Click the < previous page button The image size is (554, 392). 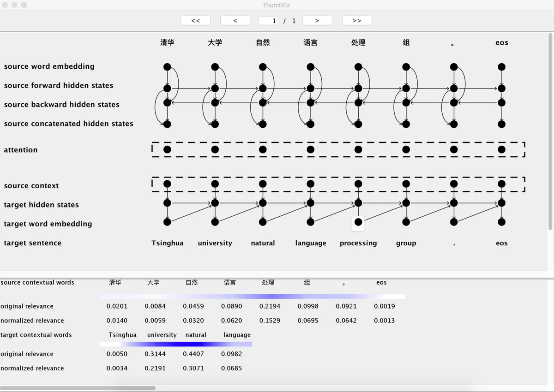pos(235,20)
